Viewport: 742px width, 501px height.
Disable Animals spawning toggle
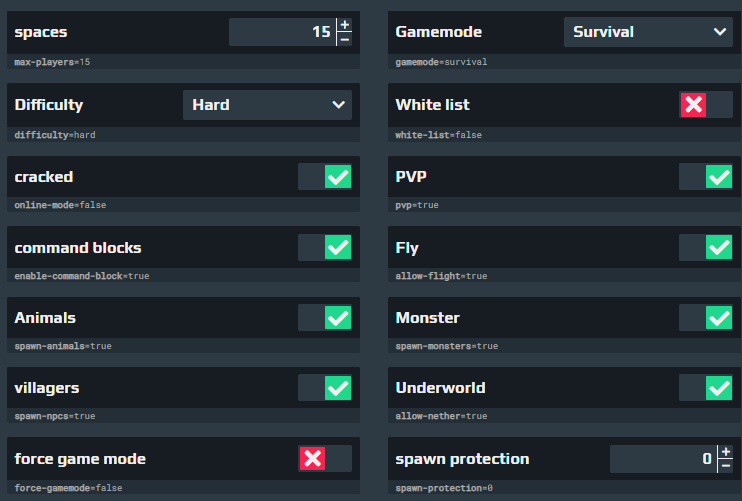point(325,317)
